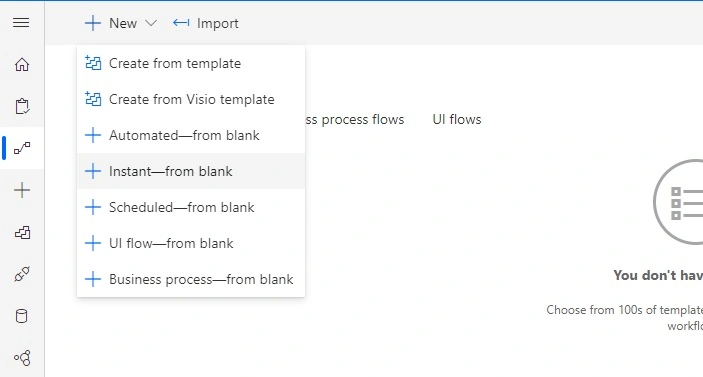Open My flows sidebar icon
The image size is (703, 377).
tap(22, 148)
